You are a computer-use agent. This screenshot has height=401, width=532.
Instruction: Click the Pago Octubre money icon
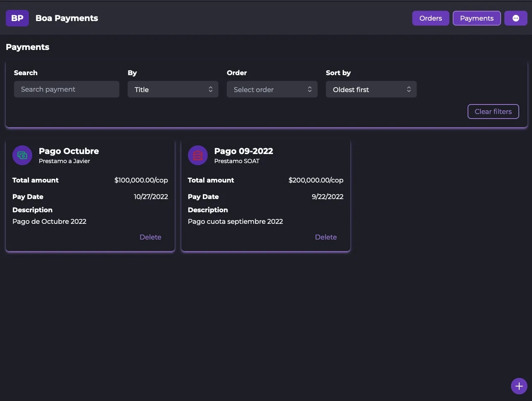[x=22, y=155]
